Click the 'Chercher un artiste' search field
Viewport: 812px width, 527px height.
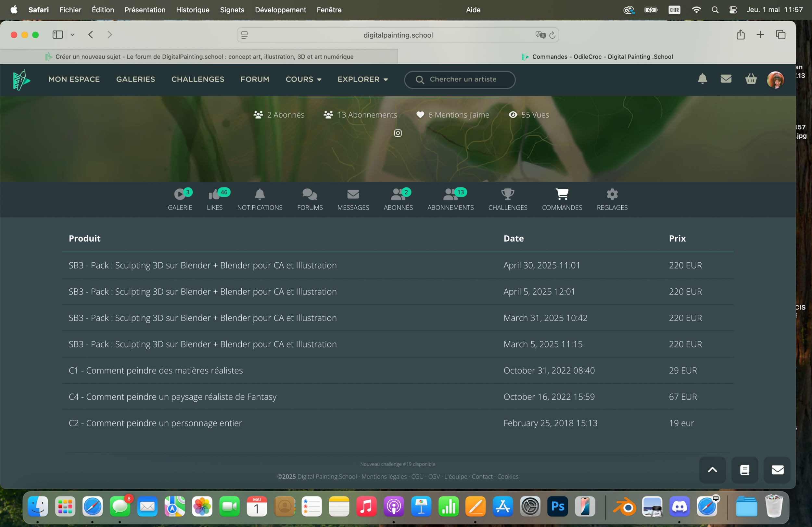[463, 80]
